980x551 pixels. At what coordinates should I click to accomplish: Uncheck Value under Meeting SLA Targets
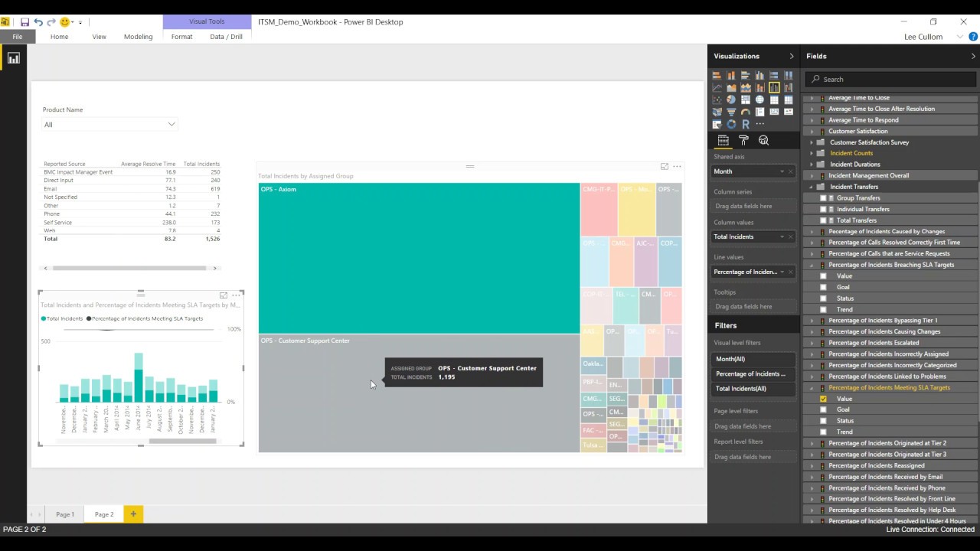tap(823, 399)
